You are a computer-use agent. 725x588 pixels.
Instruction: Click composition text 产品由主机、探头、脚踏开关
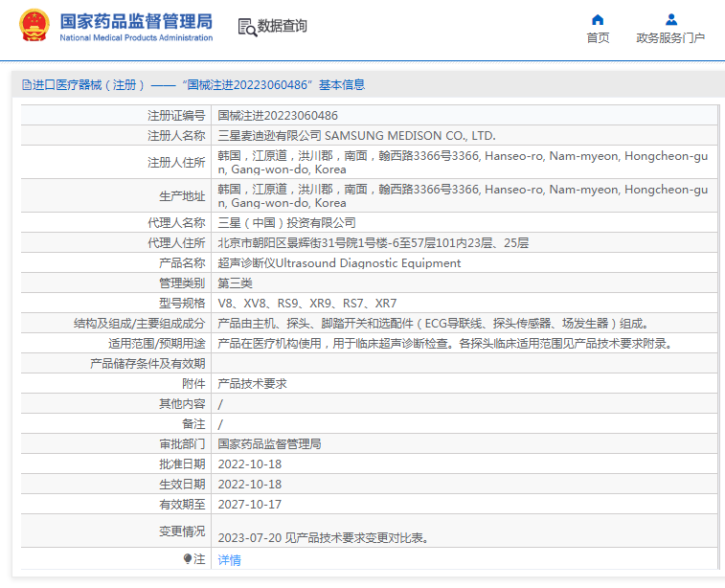(434, 323)
